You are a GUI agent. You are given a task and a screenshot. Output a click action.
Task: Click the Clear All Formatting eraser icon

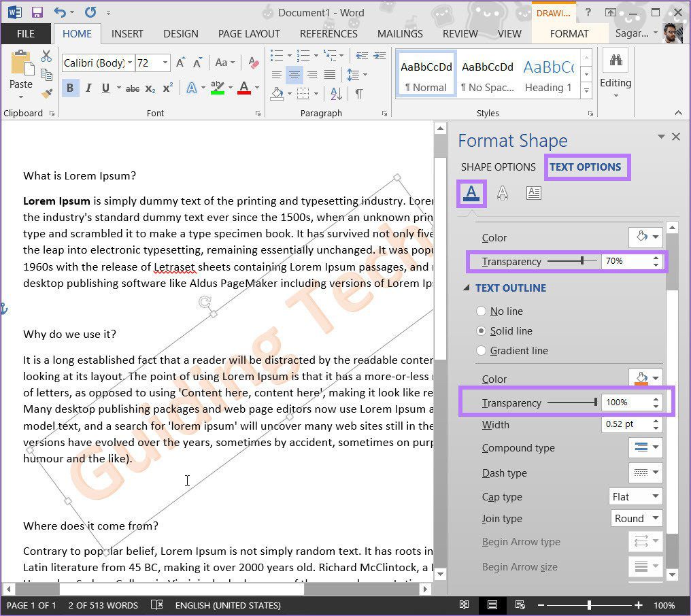(254, 63)
